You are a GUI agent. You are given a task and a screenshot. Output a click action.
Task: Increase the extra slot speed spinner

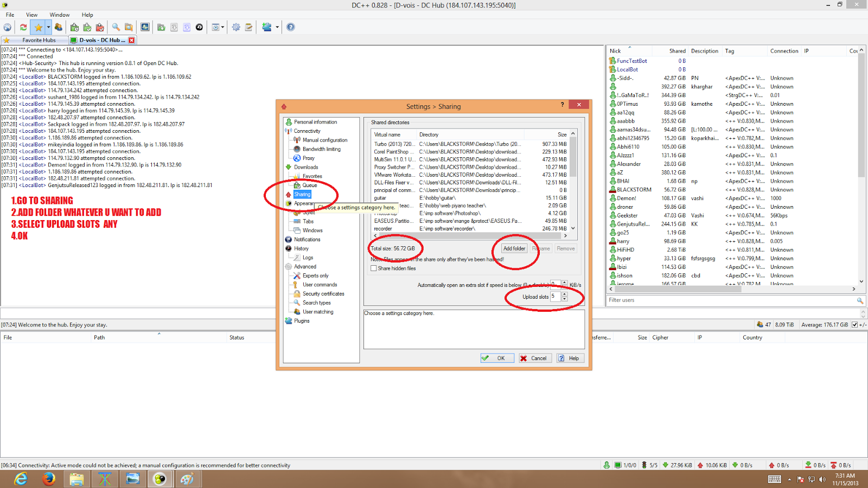565,282
